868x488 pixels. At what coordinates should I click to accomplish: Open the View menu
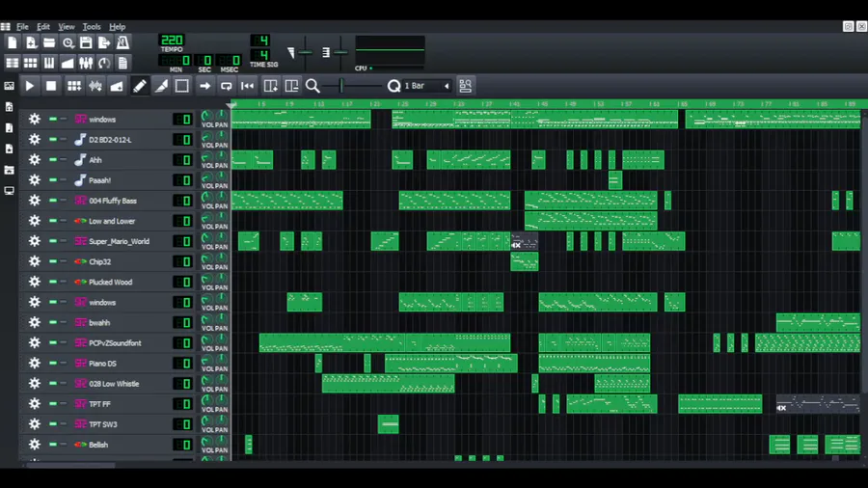point(67,27)
